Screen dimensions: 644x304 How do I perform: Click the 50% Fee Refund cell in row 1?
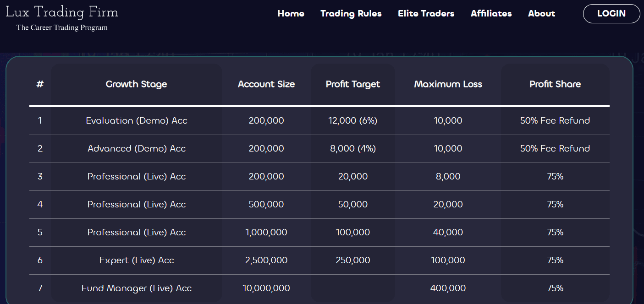pyautogui.click(x=555, y=121)
